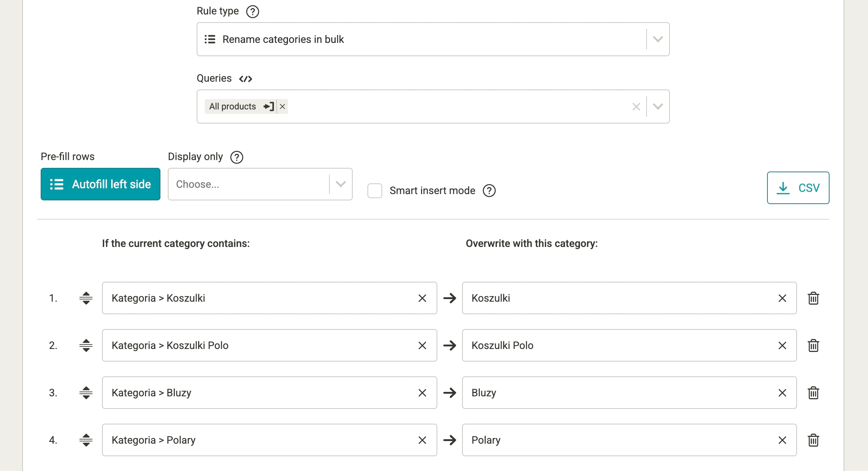
Task: Delete row 4 with trash icon
Action: 813,440
